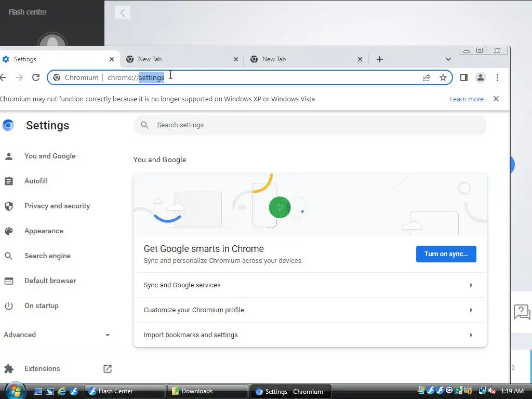Open a new tab with plus icon
This screenshot has width=532, height=399.
[380, 59]
